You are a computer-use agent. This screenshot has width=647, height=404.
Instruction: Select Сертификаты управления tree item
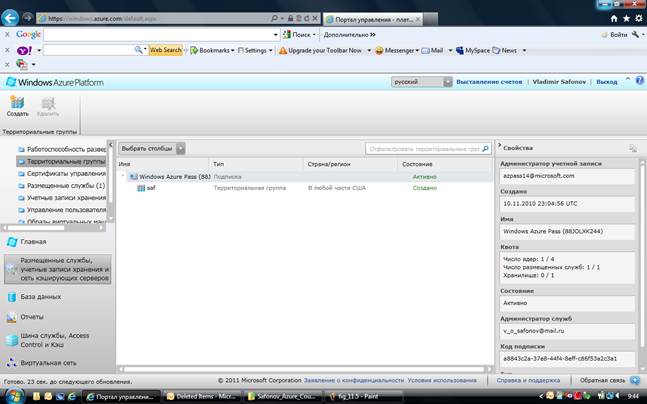(x=62, y=173)
